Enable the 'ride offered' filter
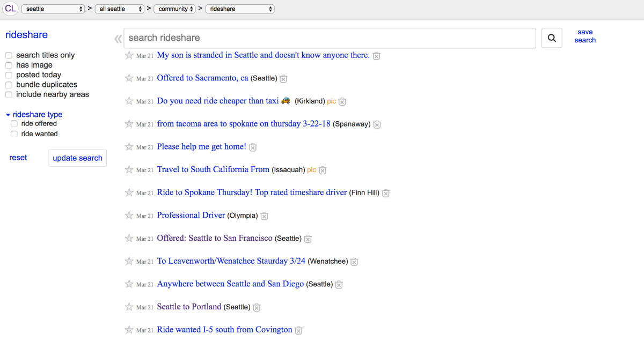The width and height of the screenshot is (644, 341). pos(14,123)
